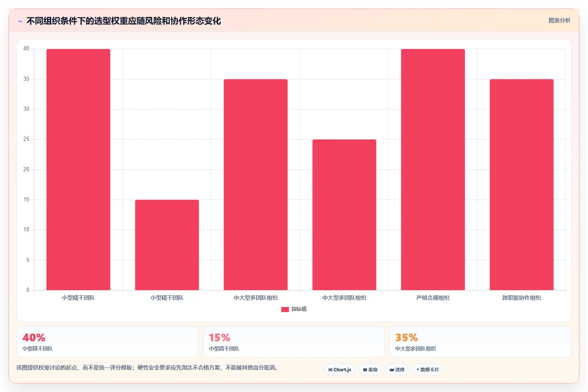588x392 pixels.
Task: Select the 进度 chip
Action: (397, 370)
